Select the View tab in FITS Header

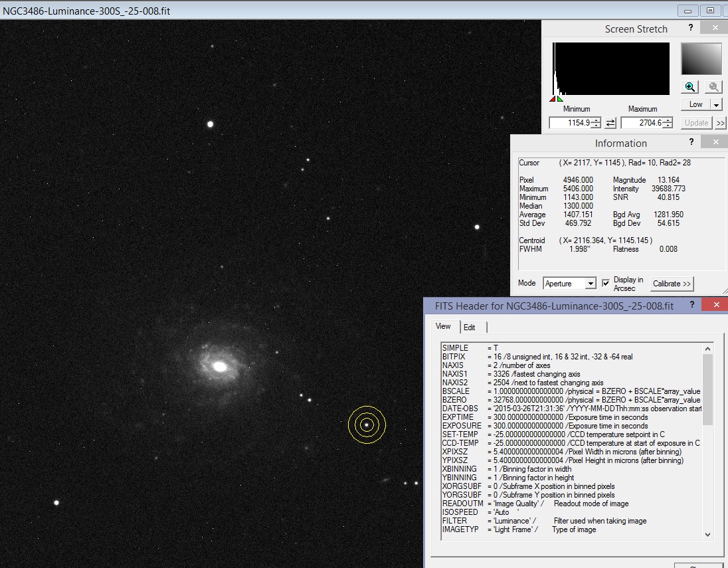coord(444,326)
